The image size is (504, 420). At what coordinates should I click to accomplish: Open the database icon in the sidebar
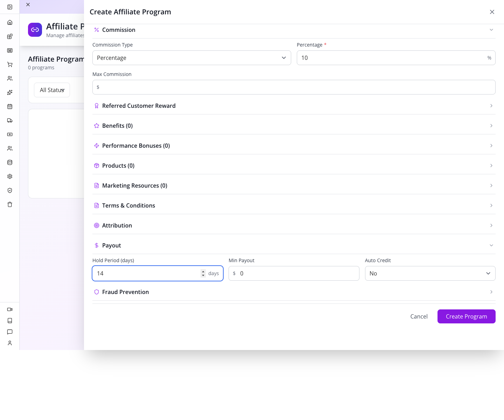(x=10, y=162)
